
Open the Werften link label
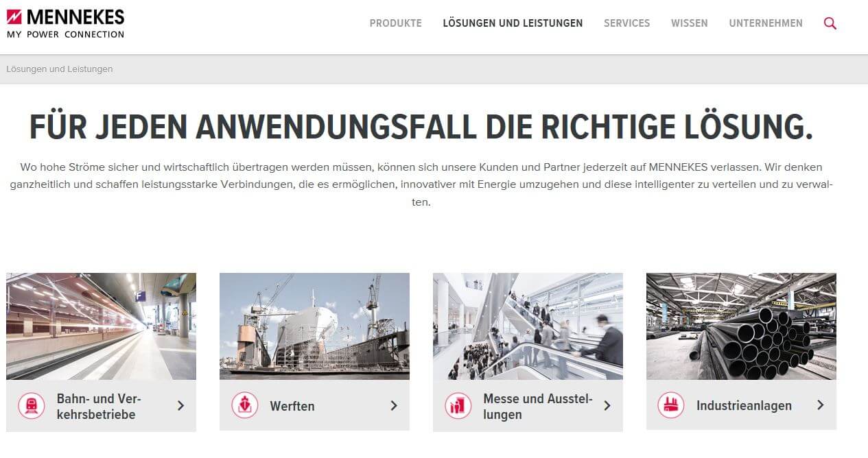pyautogui.click(x=292, y=406)
